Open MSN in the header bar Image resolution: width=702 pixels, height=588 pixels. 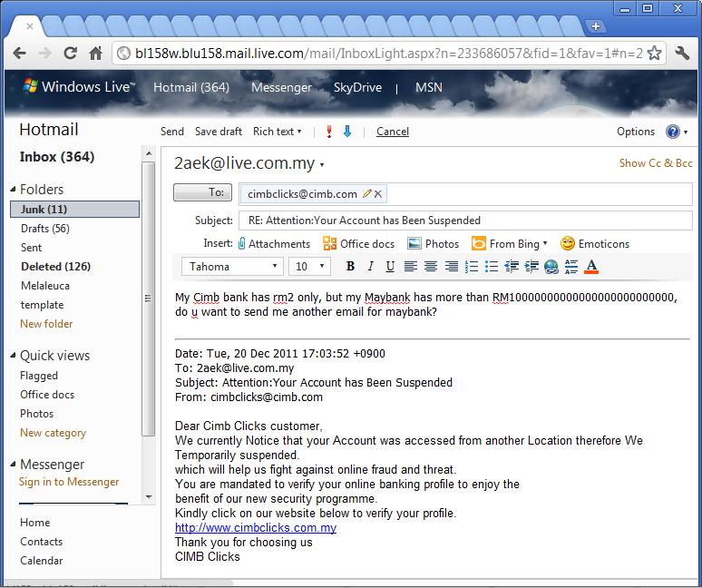point(428,87)
